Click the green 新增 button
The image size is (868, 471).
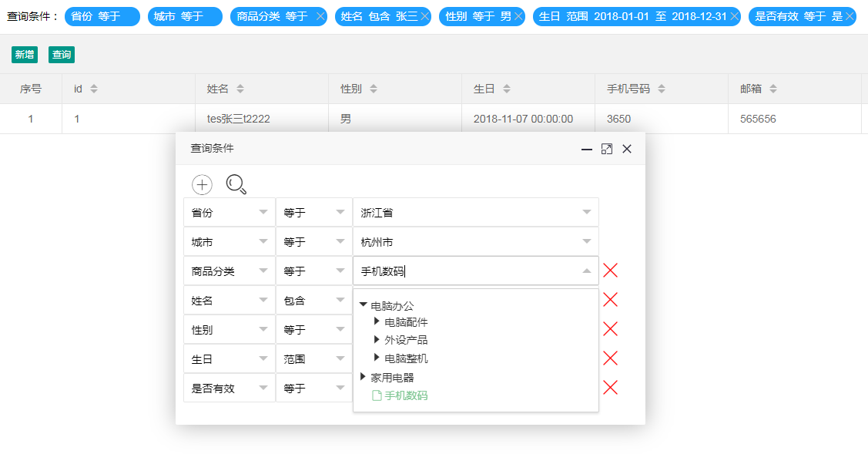point(25,55)
